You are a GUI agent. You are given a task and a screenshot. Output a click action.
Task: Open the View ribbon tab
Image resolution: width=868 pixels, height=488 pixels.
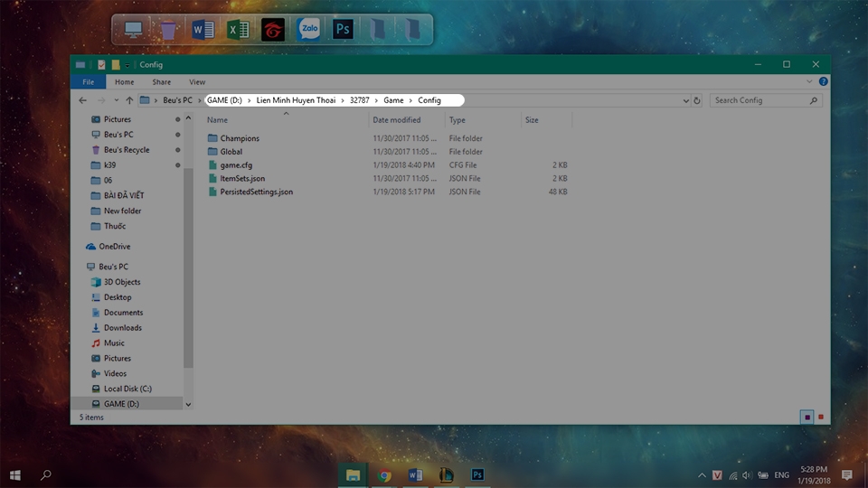[197, 82]
